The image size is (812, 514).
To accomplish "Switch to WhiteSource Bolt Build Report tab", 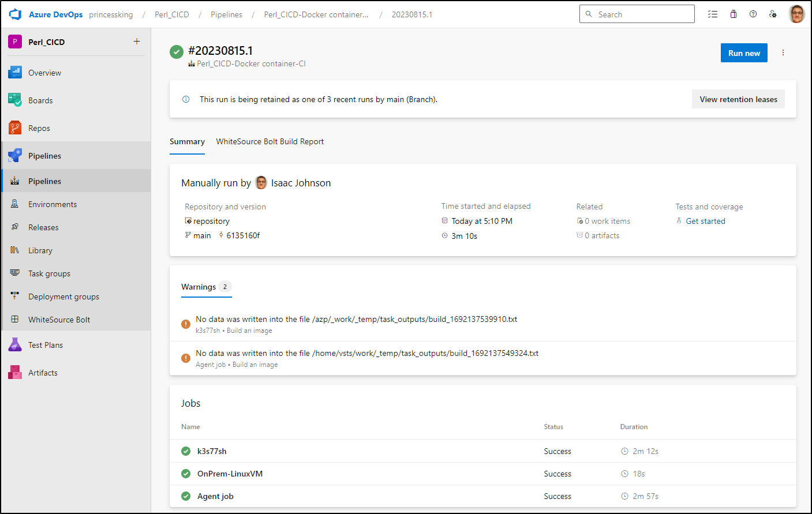I will pyautogui.click(x=270, y=142).
